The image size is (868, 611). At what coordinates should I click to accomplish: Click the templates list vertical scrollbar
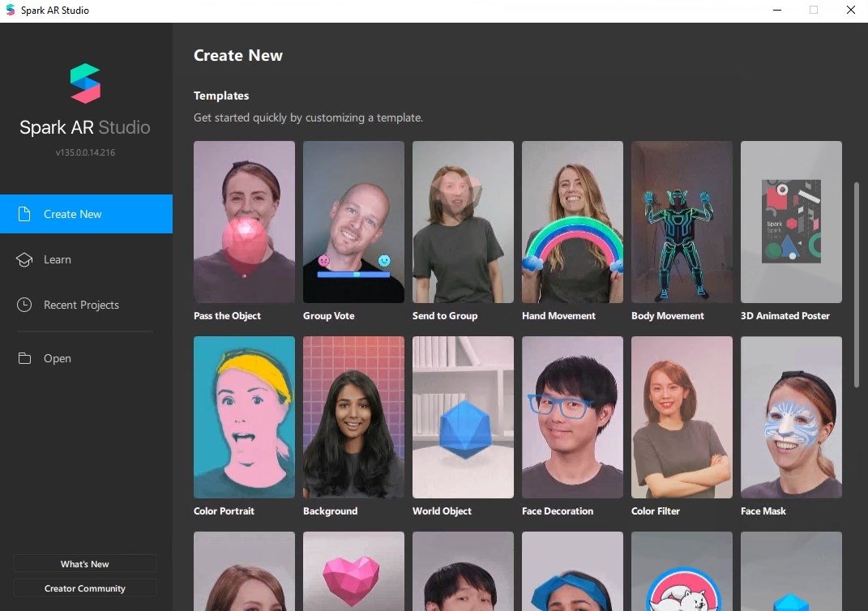pyautogui.click(x=856, y=284)
